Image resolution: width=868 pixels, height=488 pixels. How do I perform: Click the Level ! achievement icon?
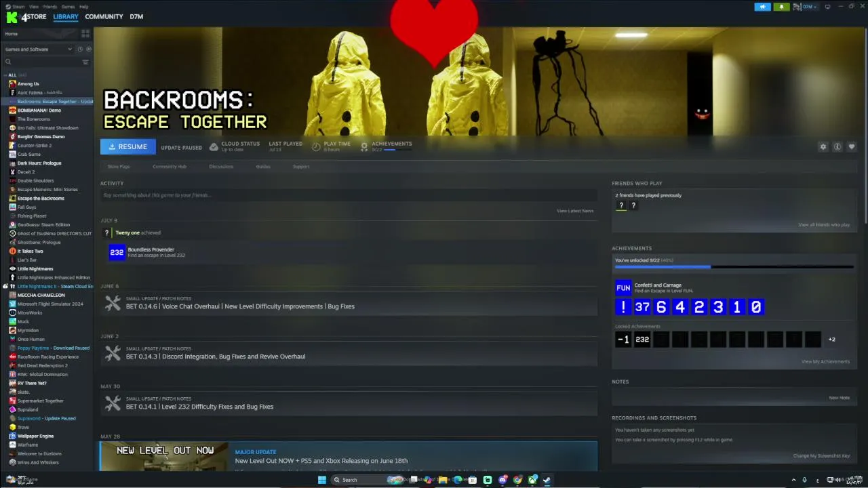(623, 307)
